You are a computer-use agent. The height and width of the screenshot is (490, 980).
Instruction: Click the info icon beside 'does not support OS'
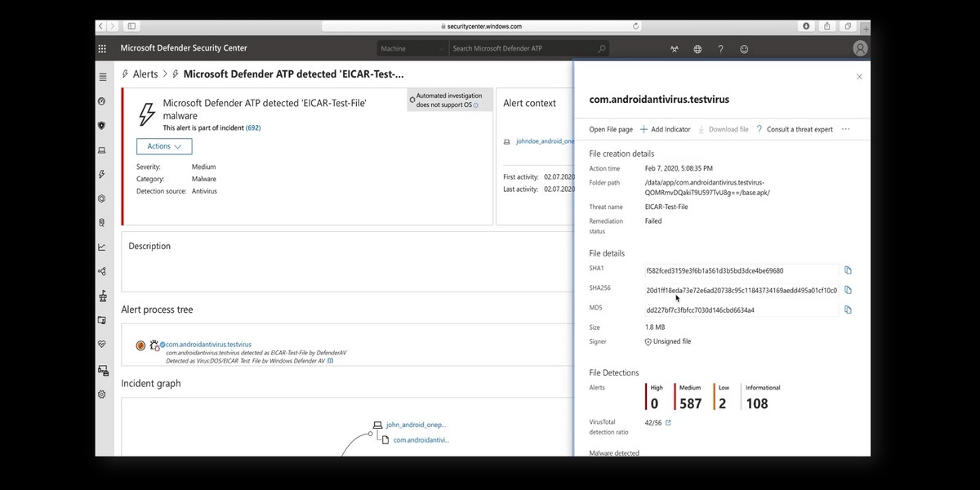pos(475,105)
